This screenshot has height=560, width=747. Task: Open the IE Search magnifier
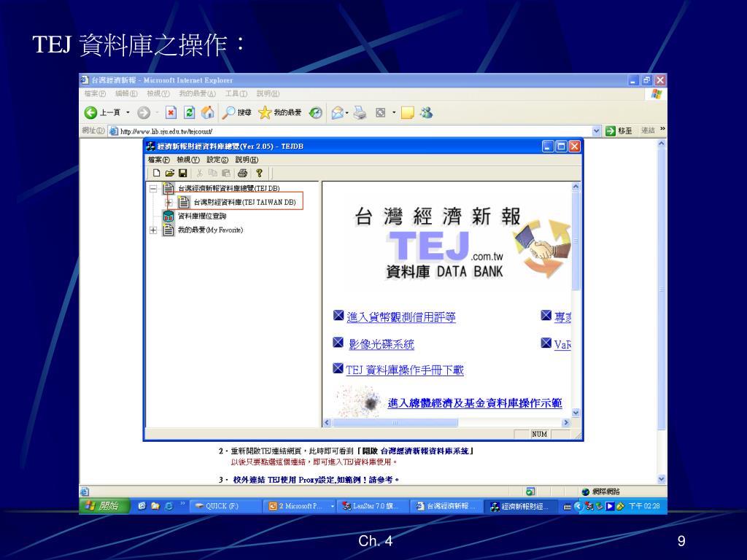coord(228,112)
